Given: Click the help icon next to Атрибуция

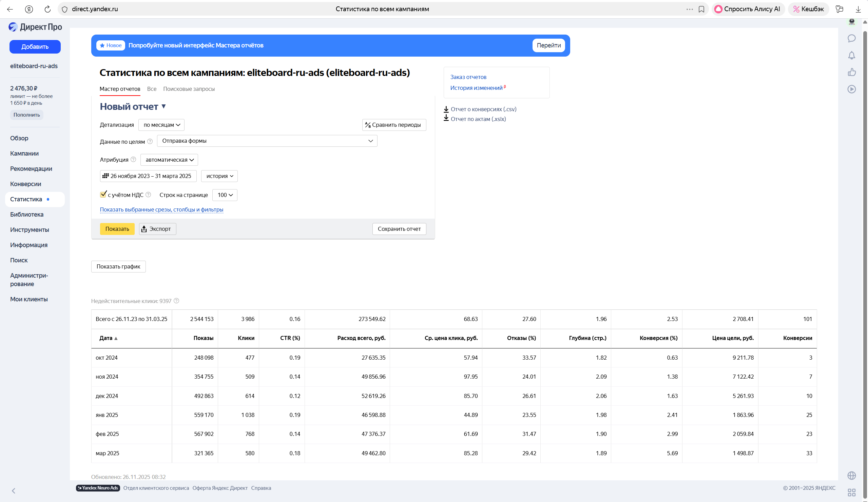Looking at the screenshot, I should 134,159.
